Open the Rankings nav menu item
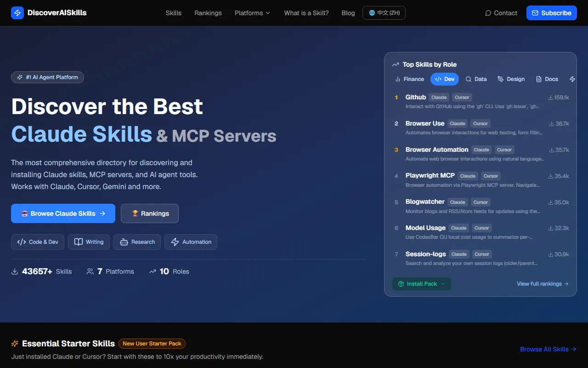Screen dimensions: 588x368 (208, 13)
